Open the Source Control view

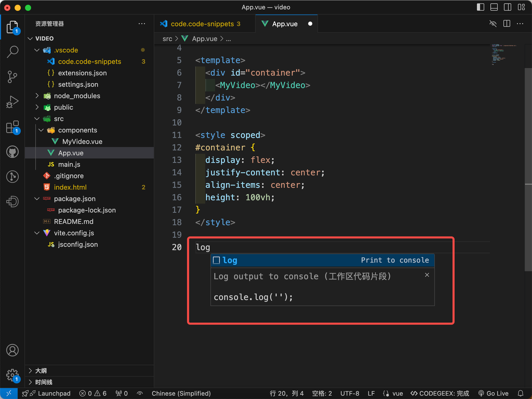coord(12,77)
